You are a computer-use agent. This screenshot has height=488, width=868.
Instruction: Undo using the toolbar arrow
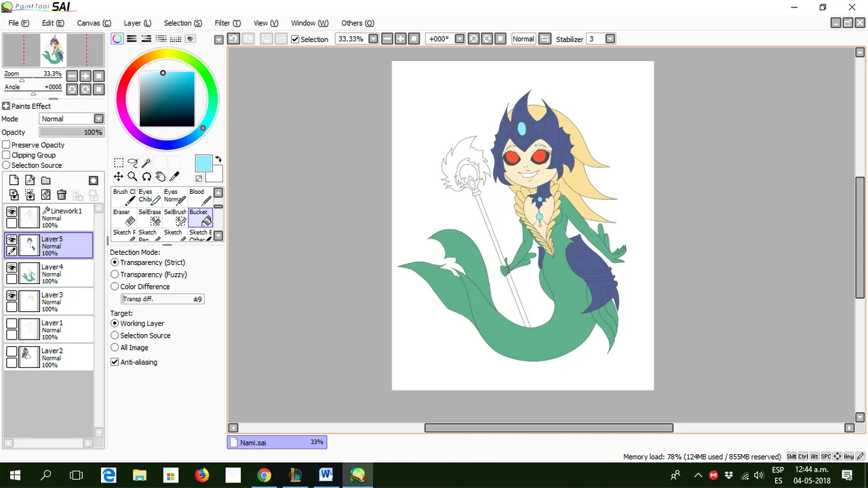pyautogui.click(x=233, y=39)
